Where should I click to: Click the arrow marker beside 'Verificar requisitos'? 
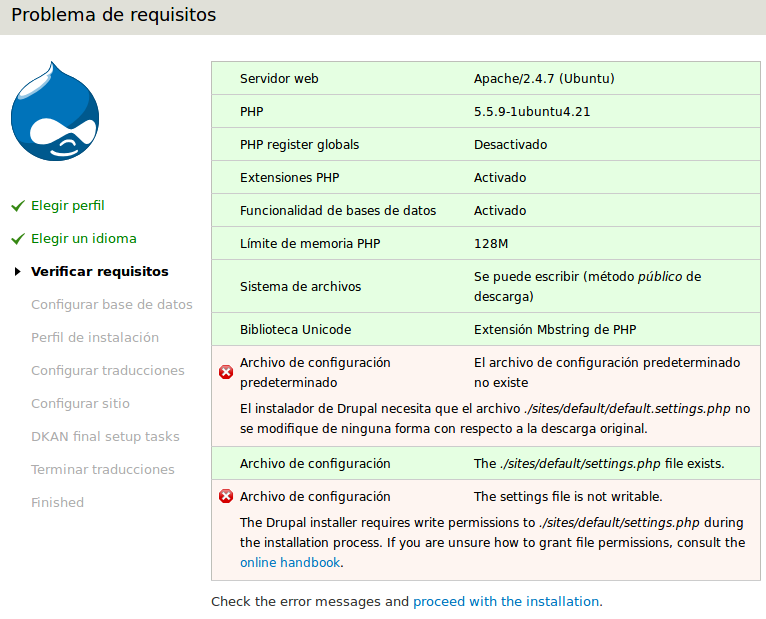click(x=18, y=272)
